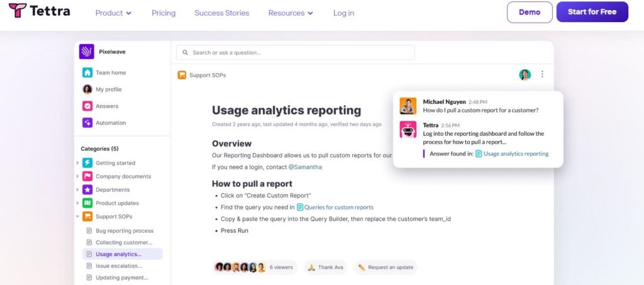Viewport: 644px width, 285px height.
Task: Click the Search or ask a question field
Action: [x=296, y=53]
